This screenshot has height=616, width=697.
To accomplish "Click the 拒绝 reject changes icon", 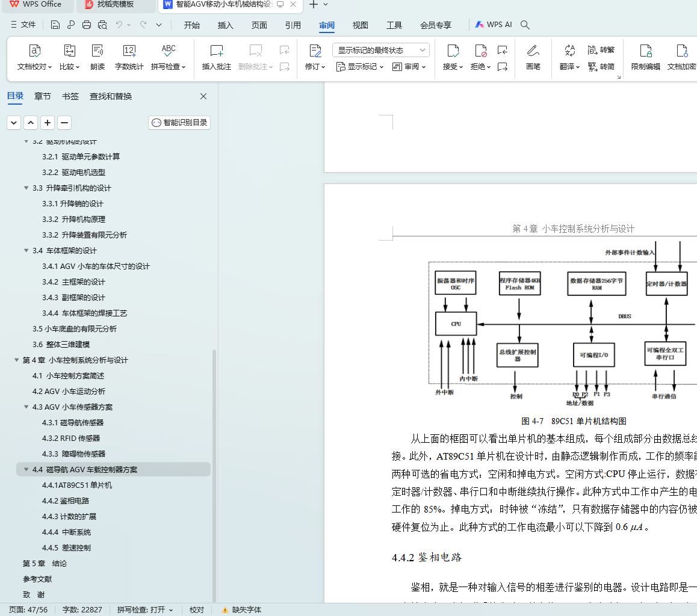I will pos(480,51).
